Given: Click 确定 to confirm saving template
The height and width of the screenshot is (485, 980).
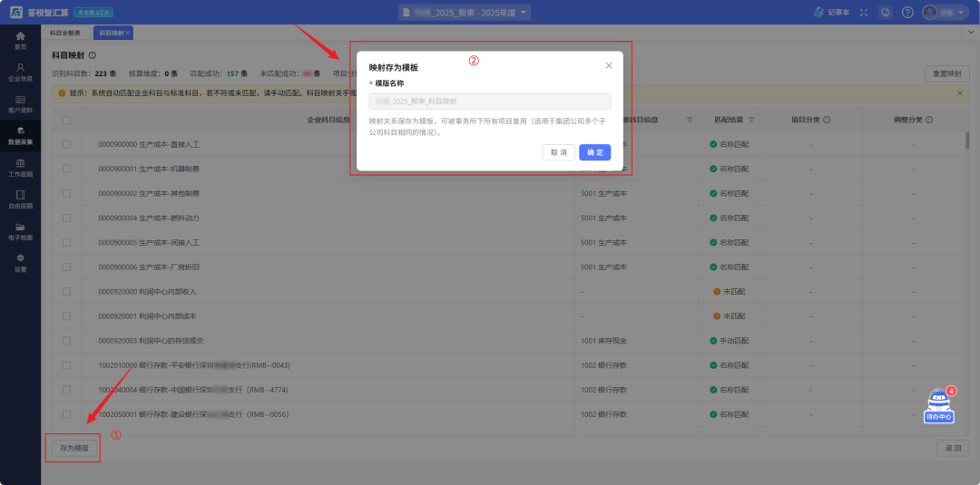Looking at the screenshot, I should pyautogui.click(x=594, y=152).
